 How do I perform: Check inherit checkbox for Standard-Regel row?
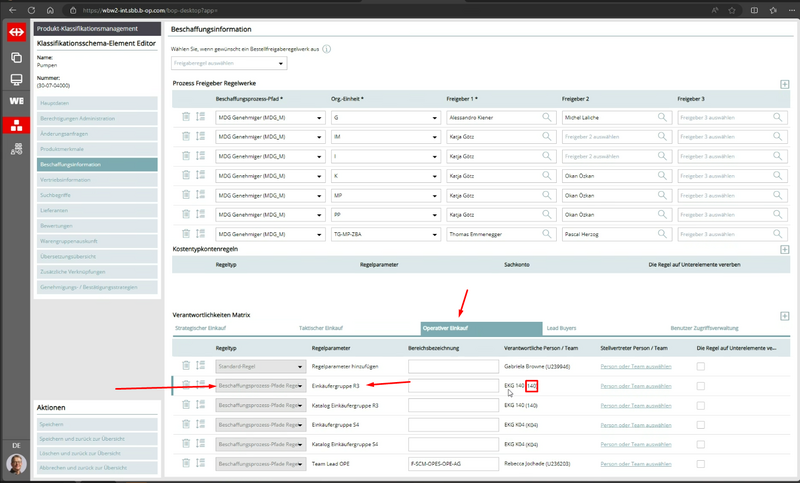(701, 367)
